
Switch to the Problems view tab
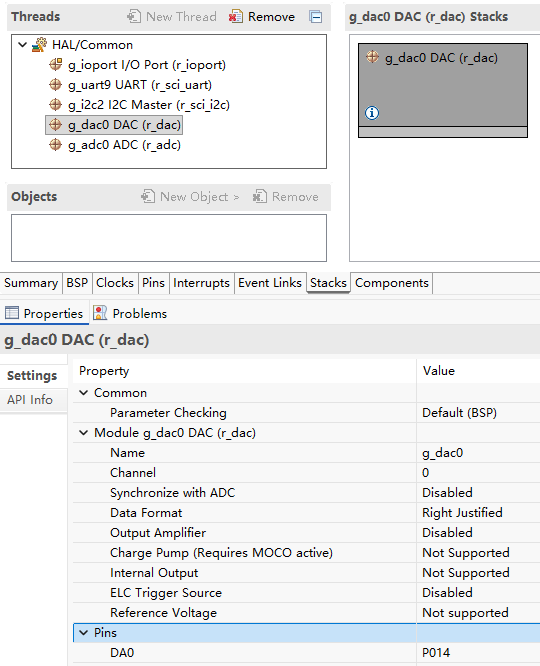point(131,313)
